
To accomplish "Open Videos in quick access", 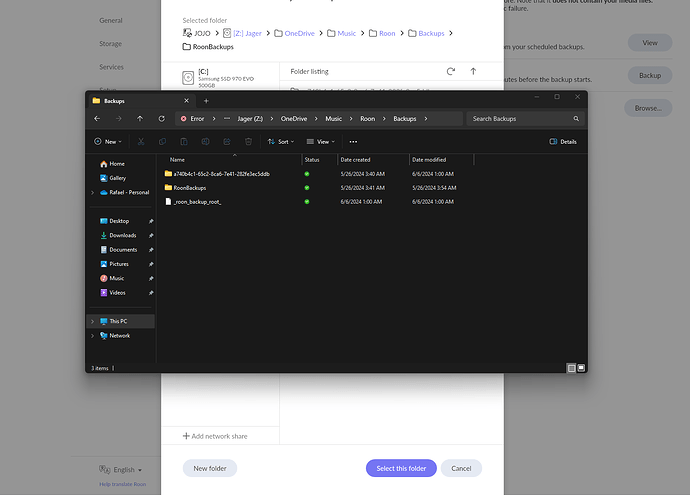I will 113,293.
